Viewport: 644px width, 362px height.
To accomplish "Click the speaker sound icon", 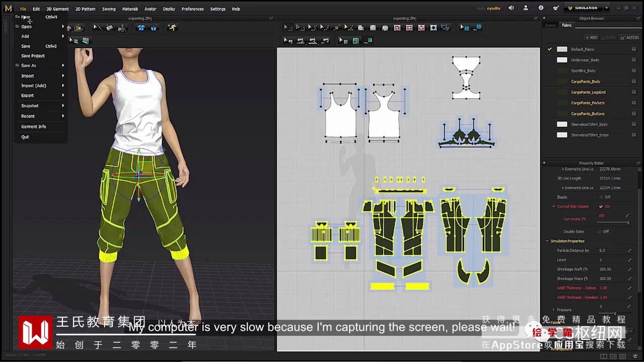I will pos(511,8).
